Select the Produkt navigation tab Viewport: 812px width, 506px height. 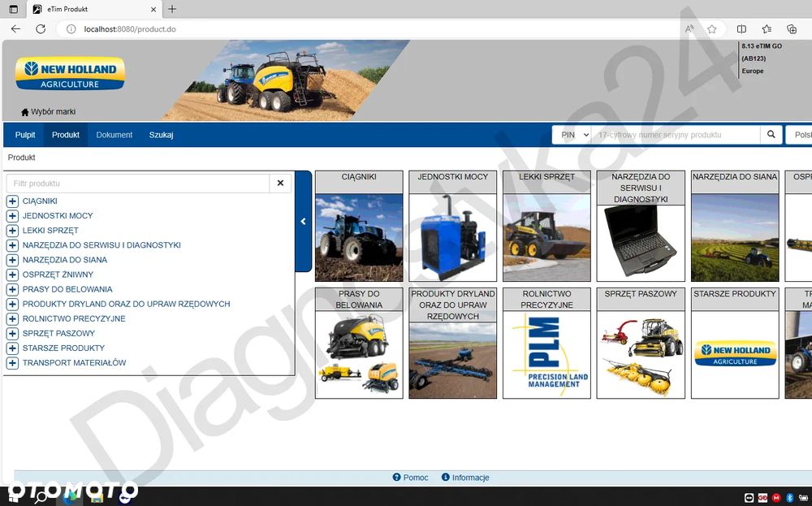[66, 135]
